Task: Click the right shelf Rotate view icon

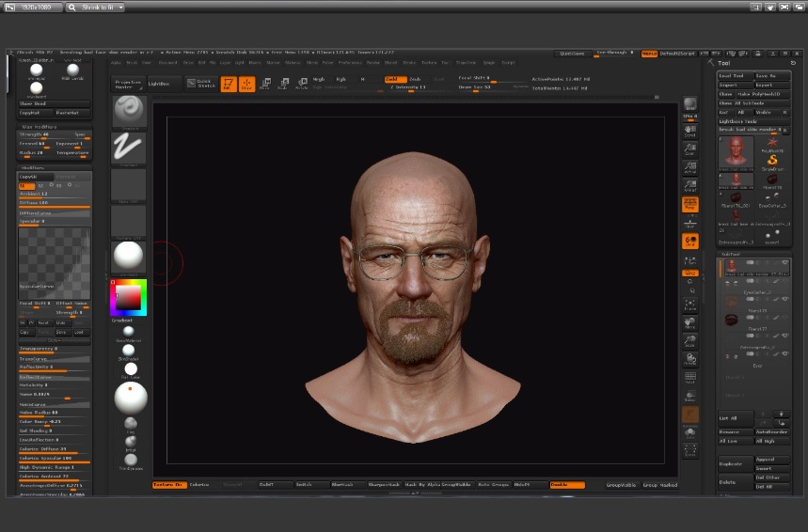Action: pos(690,359)
